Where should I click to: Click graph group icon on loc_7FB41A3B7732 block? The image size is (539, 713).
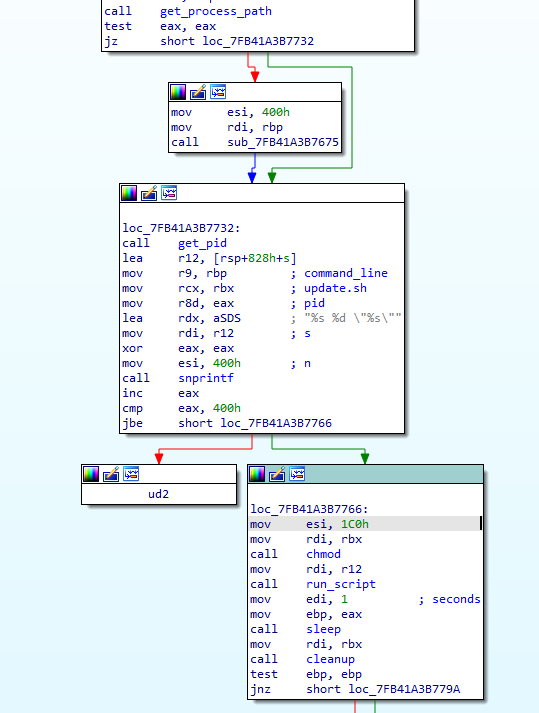coord(169,193)
